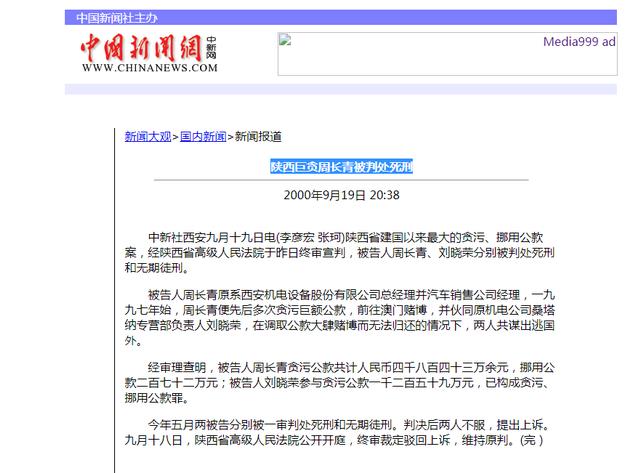
Task: Click the small vertical 中新网 text beside logo
Action: pos(211,48)
